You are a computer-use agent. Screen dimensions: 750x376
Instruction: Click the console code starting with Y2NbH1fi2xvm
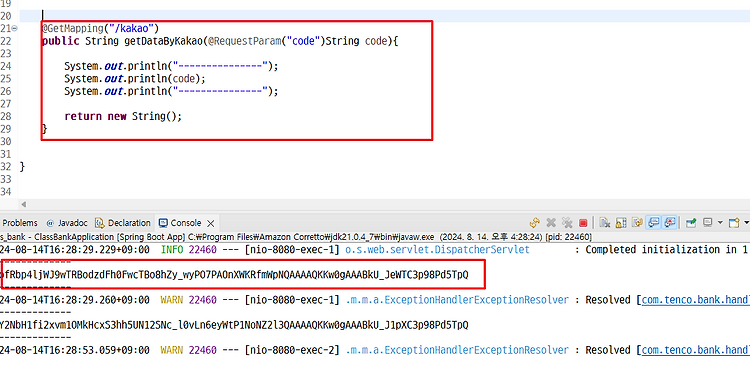pyautogui.click(x=234, y=325)
